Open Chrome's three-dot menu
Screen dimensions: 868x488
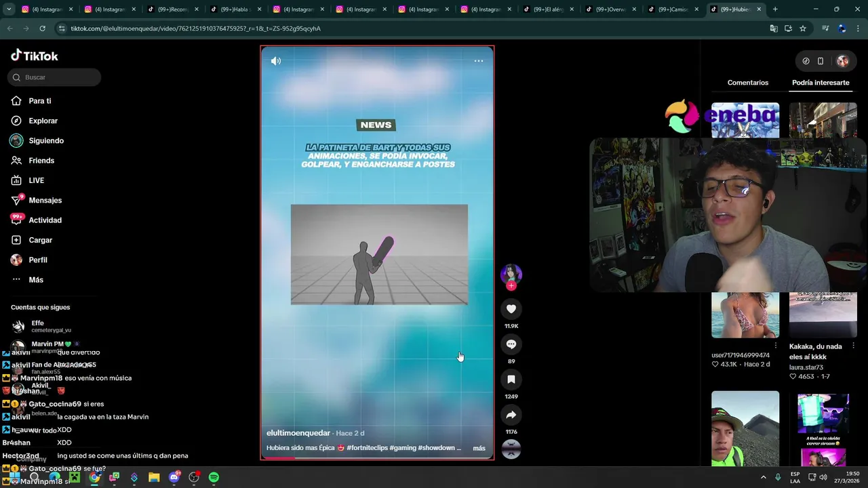point(858,28)
